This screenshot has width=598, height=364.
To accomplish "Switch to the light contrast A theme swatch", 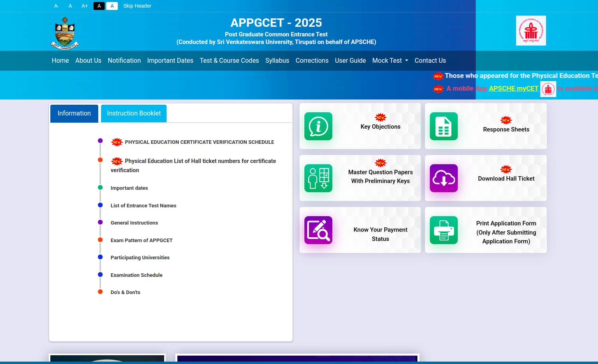I will click(112, 6).
